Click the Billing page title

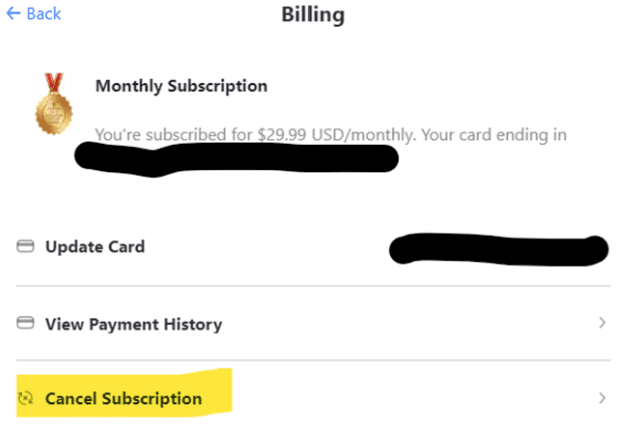coord(313,15)
